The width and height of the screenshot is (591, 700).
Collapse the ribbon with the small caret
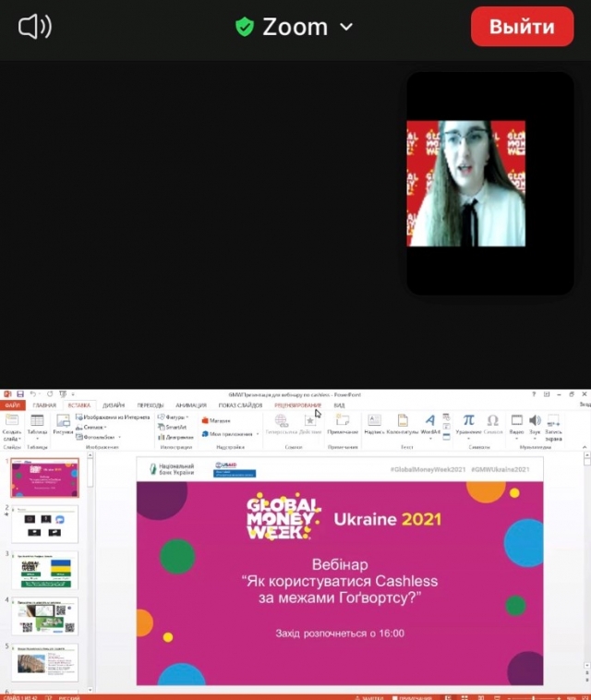pos(585,447)
